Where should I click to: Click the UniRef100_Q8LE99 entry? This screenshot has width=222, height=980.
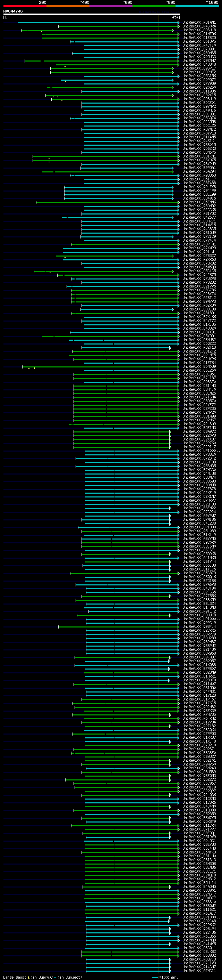199,194
